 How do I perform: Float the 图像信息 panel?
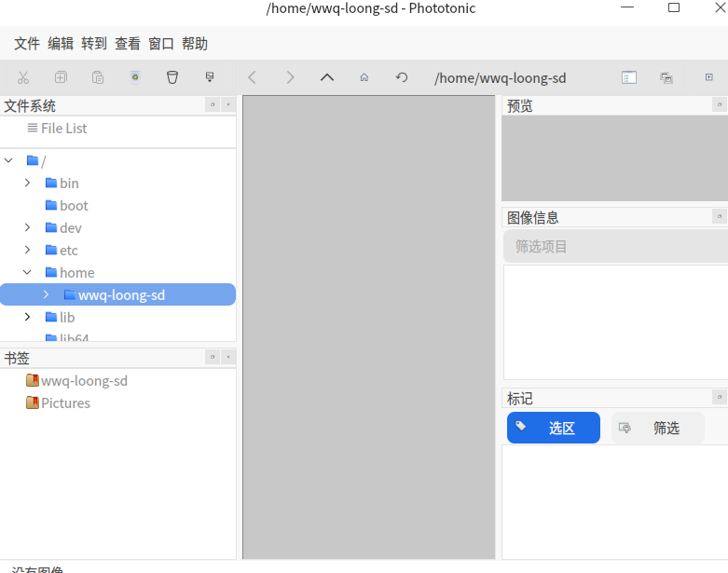click(720, 216)
